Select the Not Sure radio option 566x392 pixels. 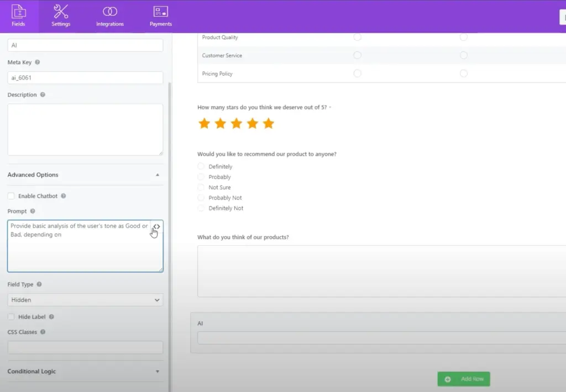(x=201, y=187)
